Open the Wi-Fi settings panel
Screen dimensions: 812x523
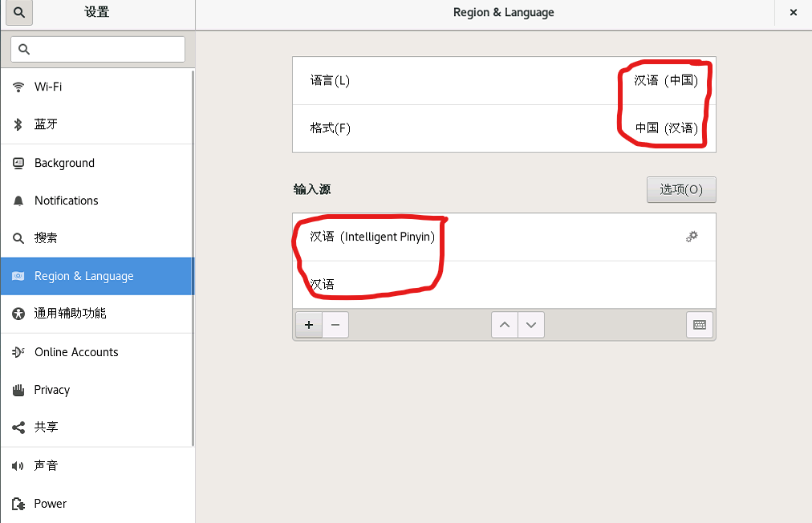97,87
